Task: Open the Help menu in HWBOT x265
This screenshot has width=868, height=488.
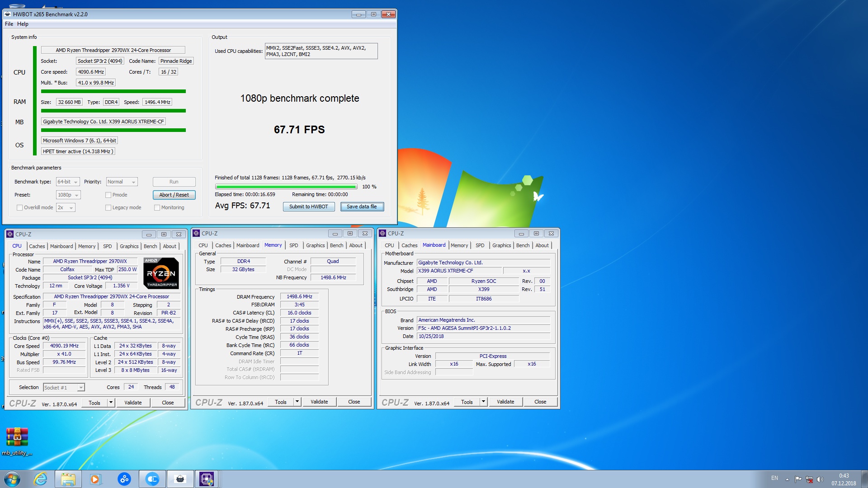Action: 23,24
